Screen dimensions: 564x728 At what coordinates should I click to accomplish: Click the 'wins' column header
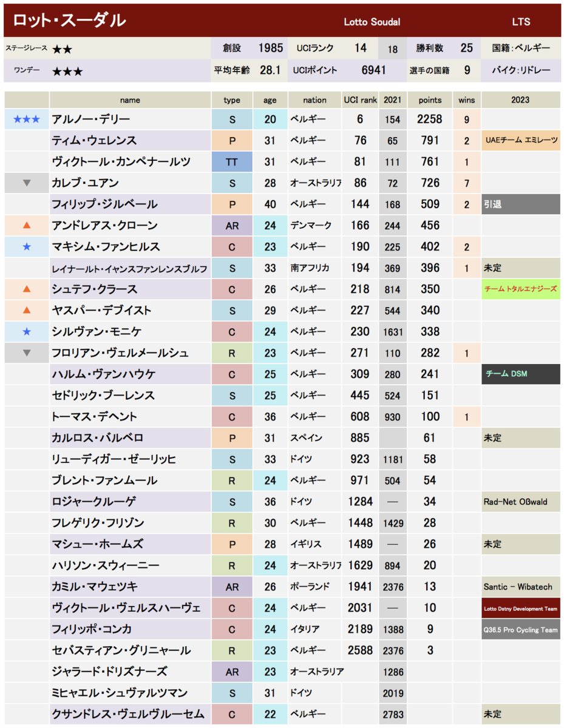click(x=467, y=100)
